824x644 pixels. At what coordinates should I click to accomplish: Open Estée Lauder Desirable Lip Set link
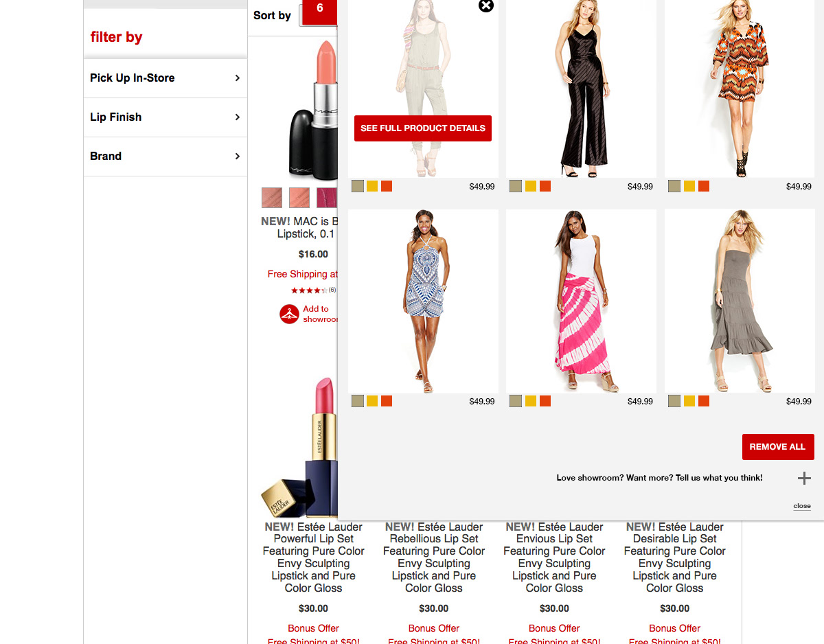coord(675,557)
